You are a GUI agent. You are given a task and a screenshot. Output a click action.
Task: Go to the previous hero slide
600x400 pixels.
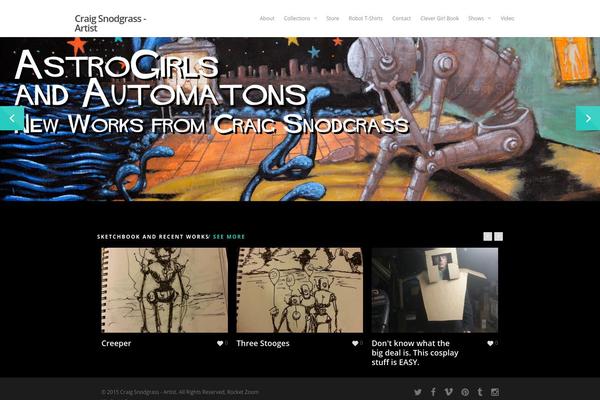click(x=12, y=118)
